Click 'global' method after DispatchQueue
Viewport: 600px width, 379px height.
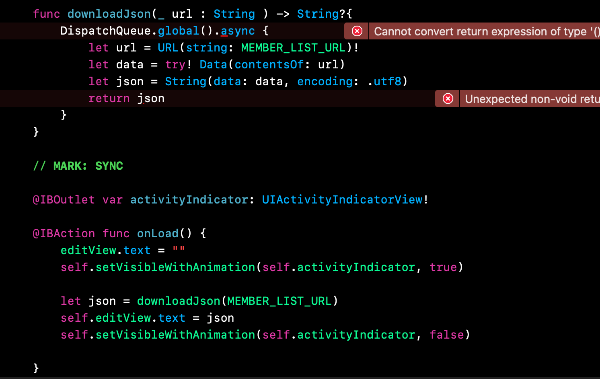tap(178, 31)
